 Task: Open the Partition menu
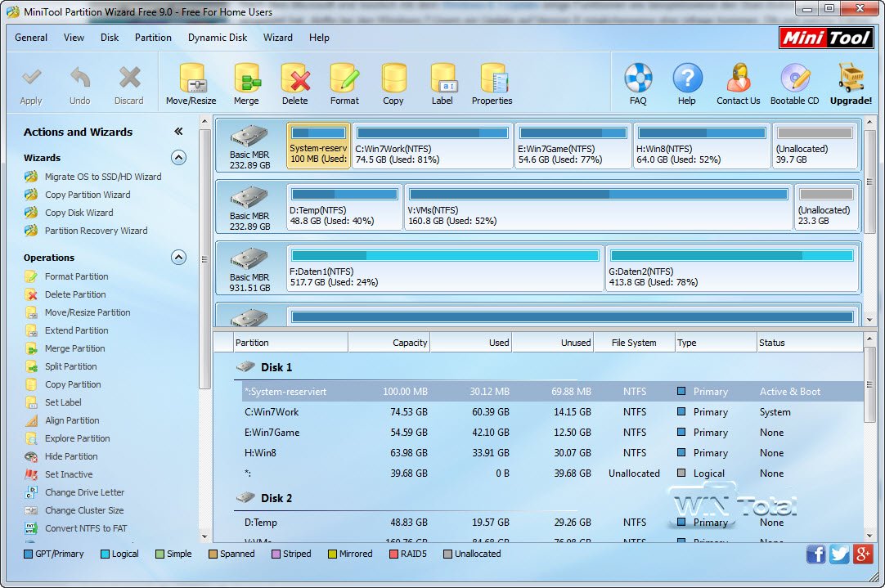pyautogui.click(x=153, y=38)
